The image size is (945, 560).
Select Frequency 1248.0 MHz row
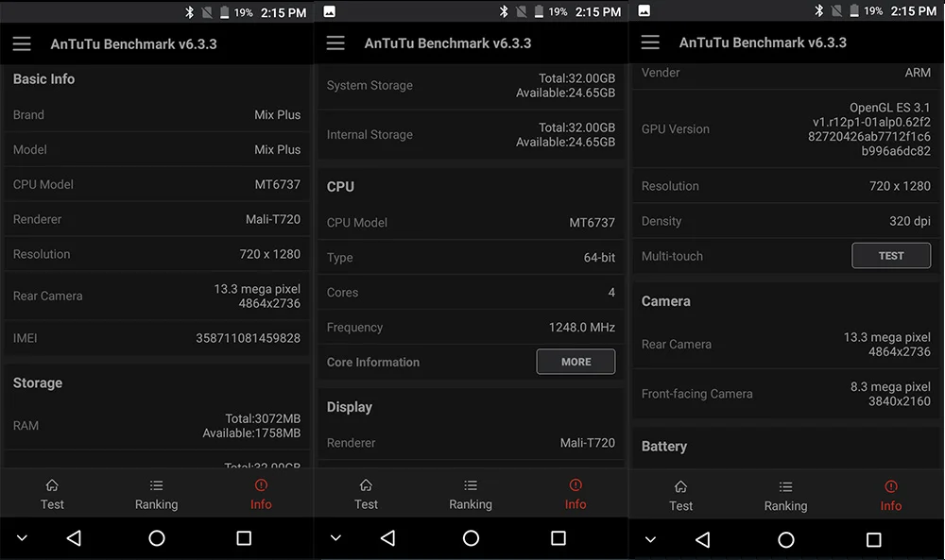point(471,327)
